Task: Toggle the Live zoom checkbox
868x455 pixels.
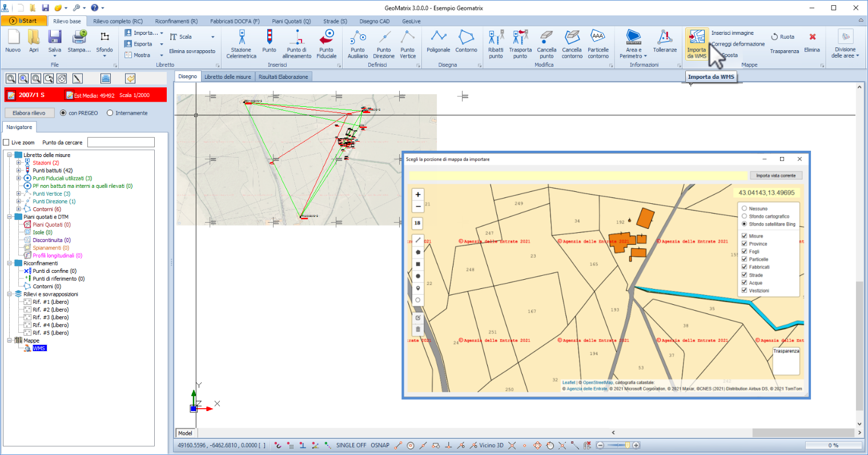Action: coord(6,143)
